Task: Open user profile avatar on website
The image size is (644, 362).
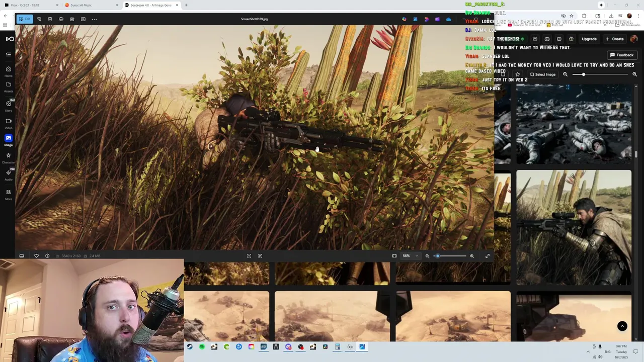Action: pos(634,39)
